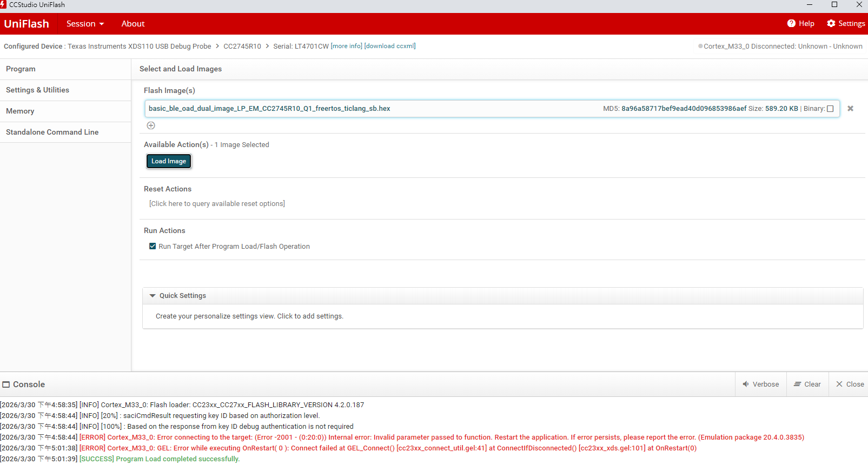Click the Invalid parameter error console line
This screenshot has height=471, width=868.
402,437
